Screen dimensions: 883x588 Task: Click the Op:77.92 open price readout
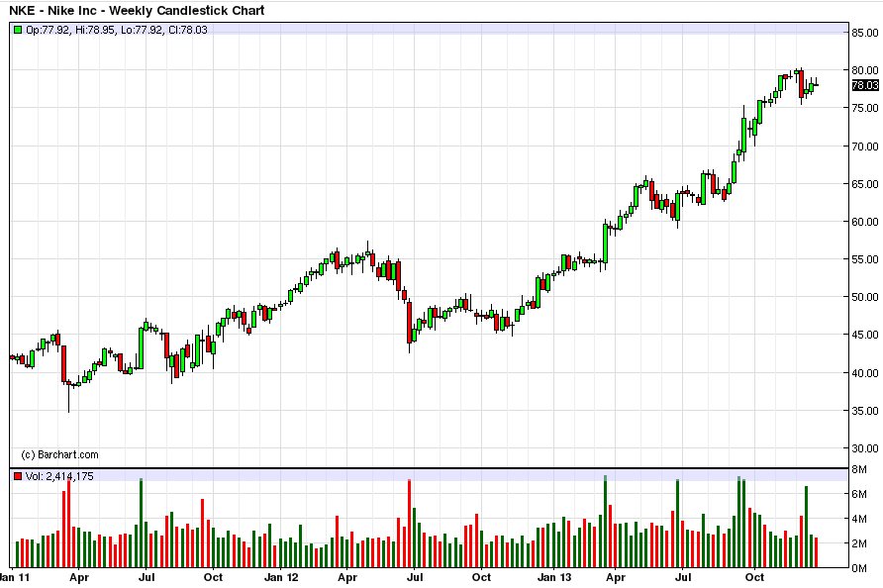click(x=49, y=30)
